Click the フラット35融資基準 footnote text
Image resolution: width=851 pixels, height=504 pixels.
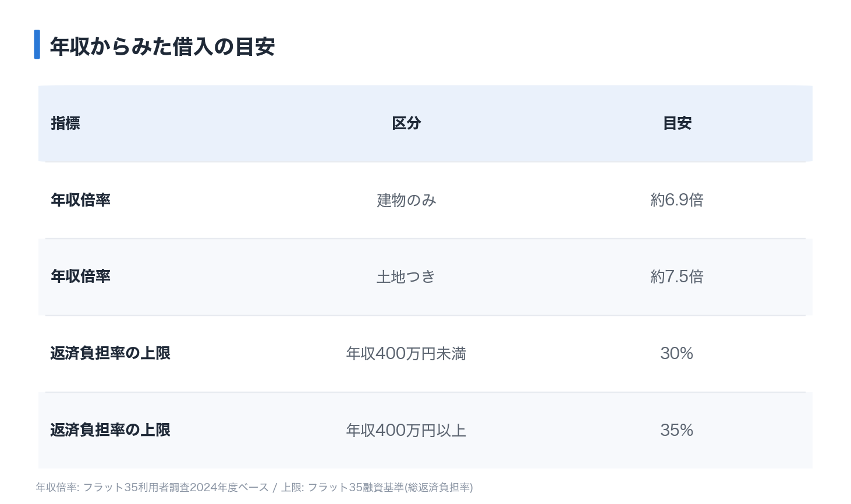click(x=356, y=487)
